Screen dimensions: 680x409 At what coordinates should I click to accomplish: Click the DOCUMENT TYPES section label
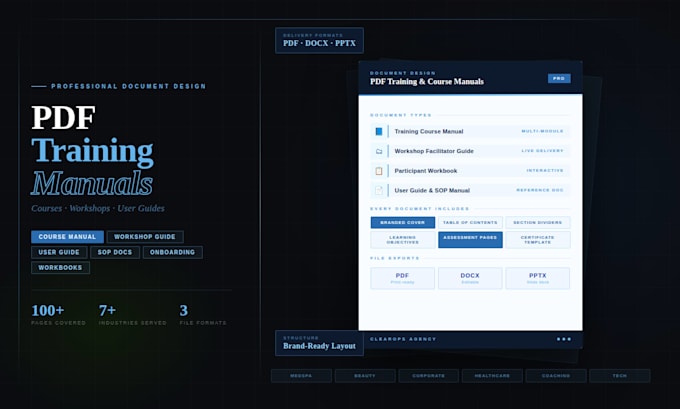(401, 115)
